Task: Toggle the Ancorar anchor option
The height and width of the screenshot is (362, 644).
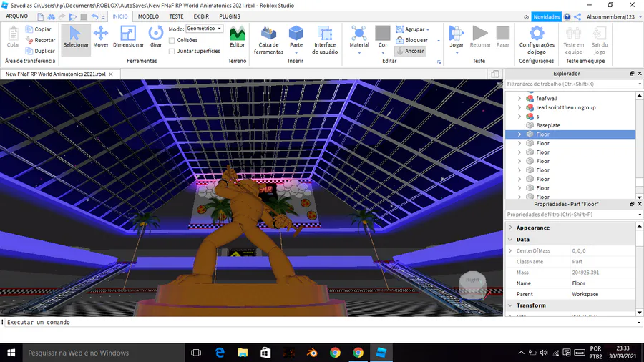Action: point(410,51)
